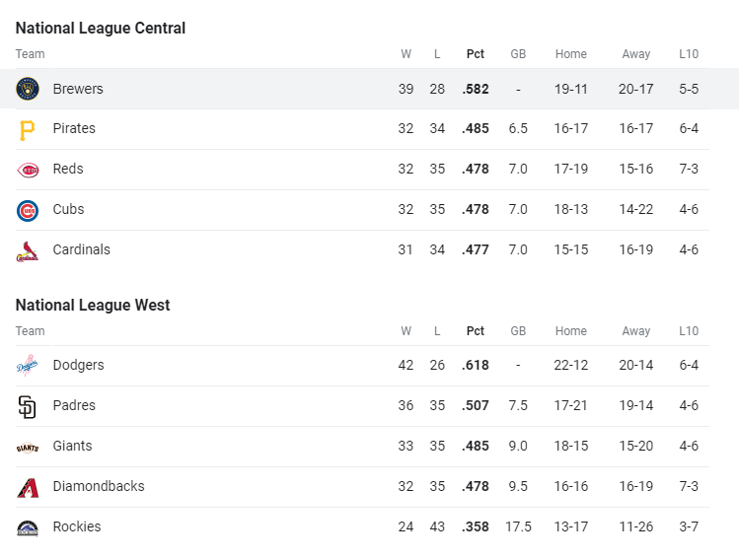Click the Giants team logo
This screenshot has height=560, width=739.
coord(28,447)
